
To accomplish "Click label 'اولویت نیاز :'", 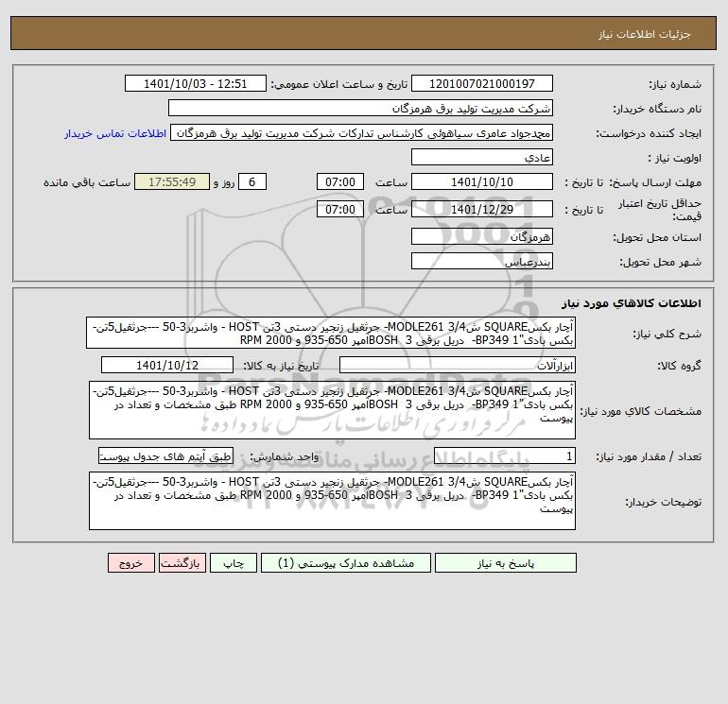I will [675, 158].
